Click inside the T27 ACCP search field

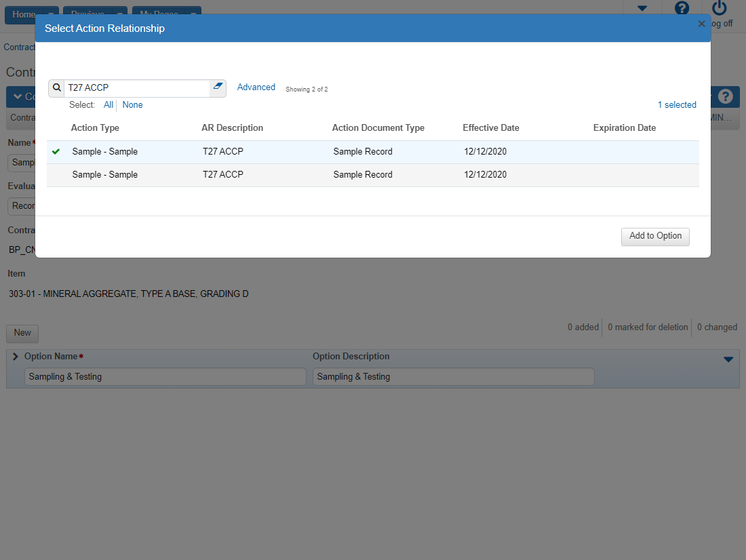click(x=136, y=88)
